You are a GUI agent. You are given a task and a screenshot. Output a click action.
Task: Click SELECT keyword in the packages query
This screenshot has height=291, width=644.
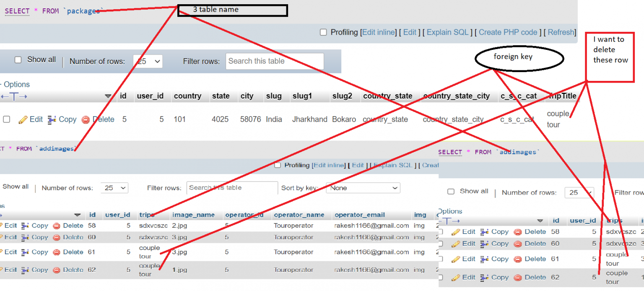[x=17, y=11]
